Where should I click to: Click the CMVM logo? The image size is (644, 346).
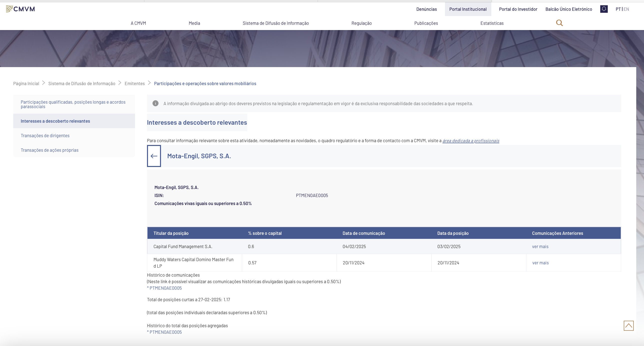20,9
